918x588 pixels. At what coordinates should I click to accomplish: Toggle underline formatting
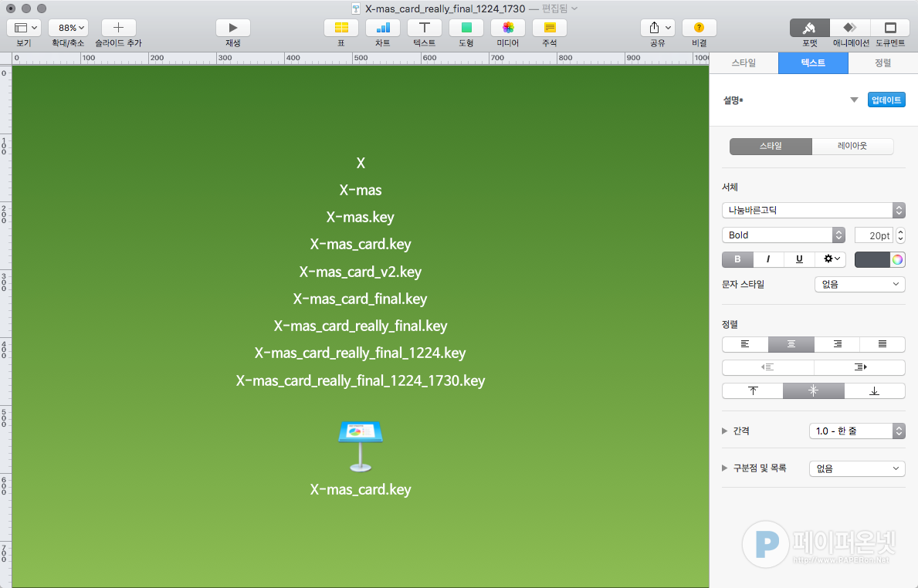coord(798,259)
